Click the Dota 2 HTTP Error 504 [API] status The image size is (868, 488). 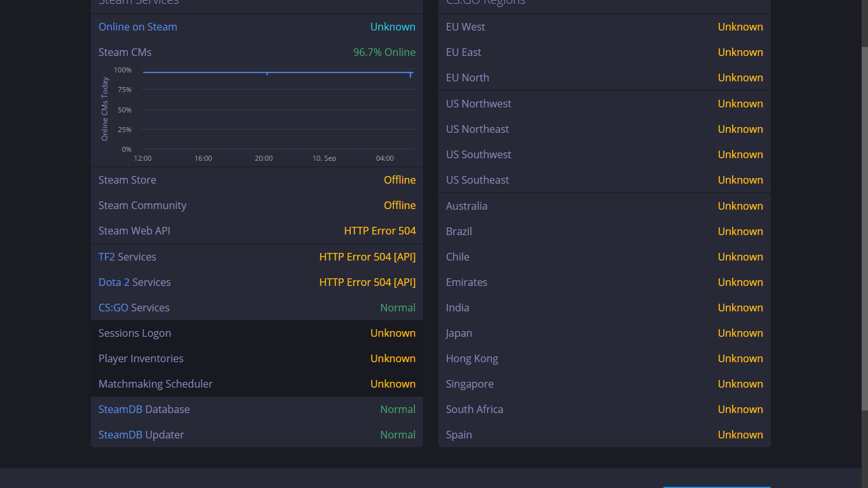[x=367, y=282]
